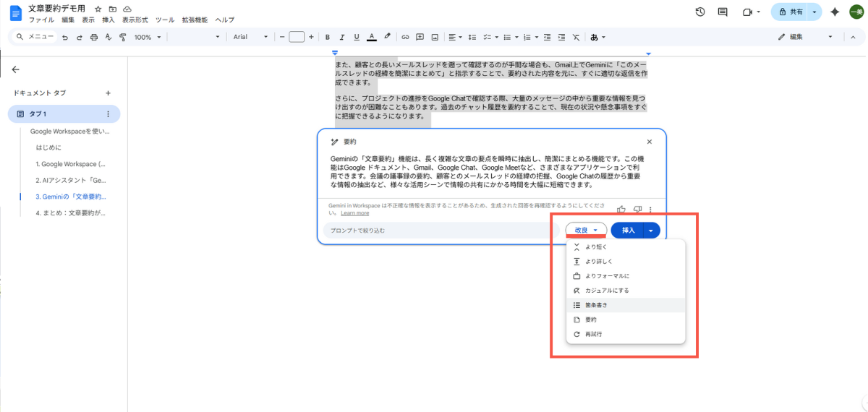The image size is (868, 412).
Task: Open the Learn more link
Action: tap(354, 213)
